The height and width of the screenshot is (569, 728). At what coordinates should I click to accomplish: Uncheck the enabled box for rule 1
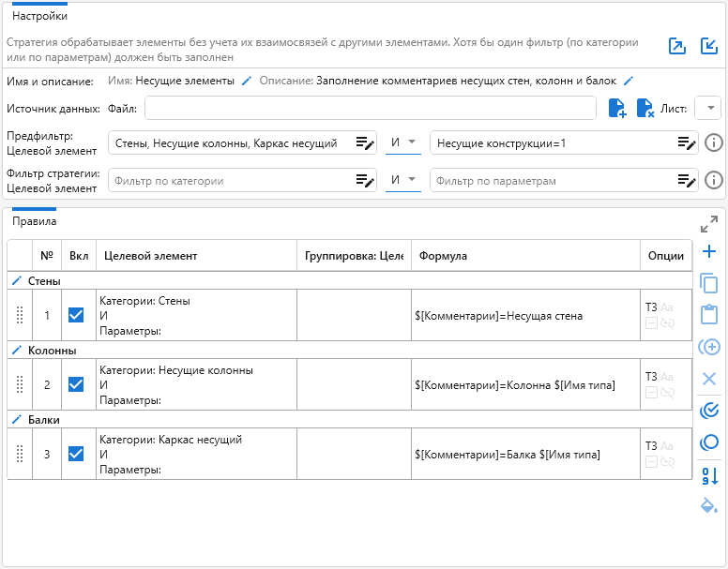pos(76,315)
